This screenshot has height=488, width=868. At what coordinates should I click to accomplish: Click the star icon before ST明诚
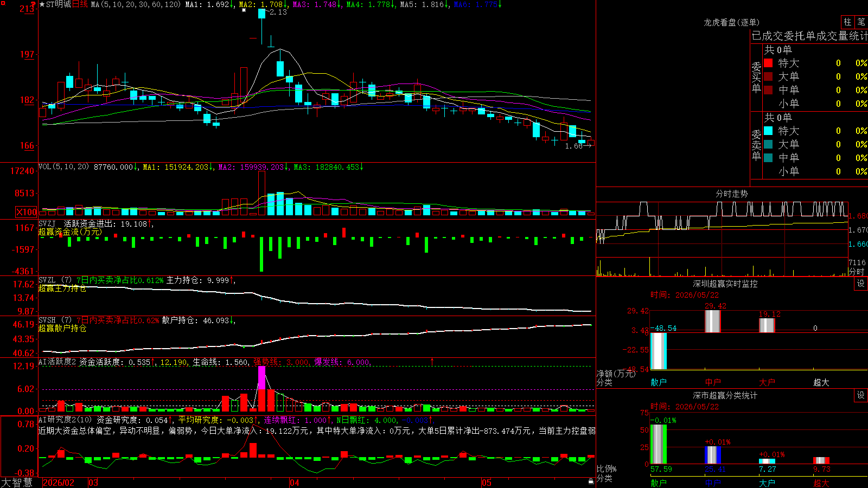(42, 4)
